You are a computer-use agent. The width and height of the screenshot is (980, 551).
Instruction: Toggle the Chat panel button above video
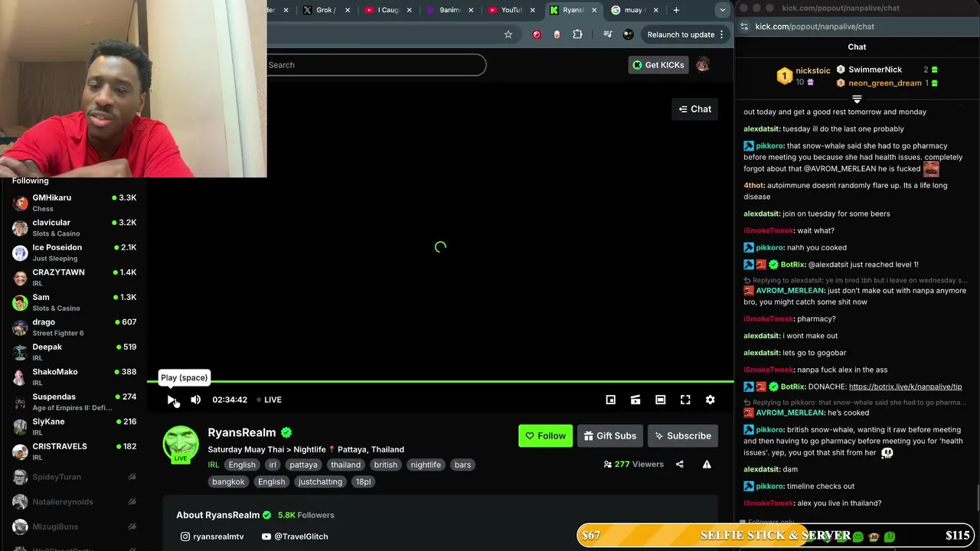point(695,109)
